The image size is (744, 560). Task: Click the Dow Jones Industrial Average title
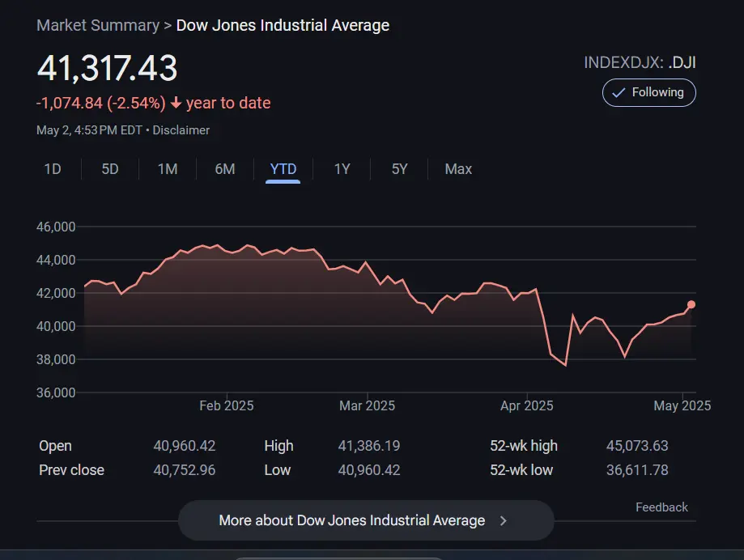click(x=283, y=25)
